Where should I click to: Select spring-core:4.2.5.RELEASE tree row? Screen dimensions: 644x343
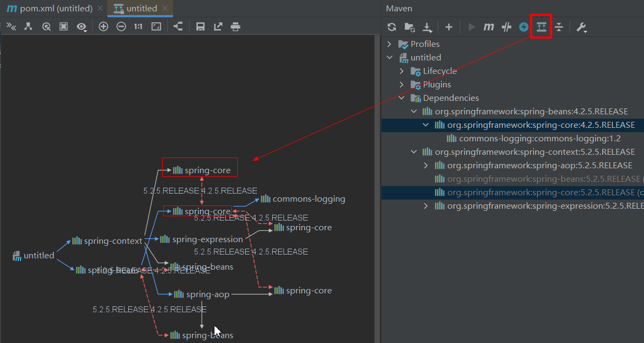click(x=513, y=125)
